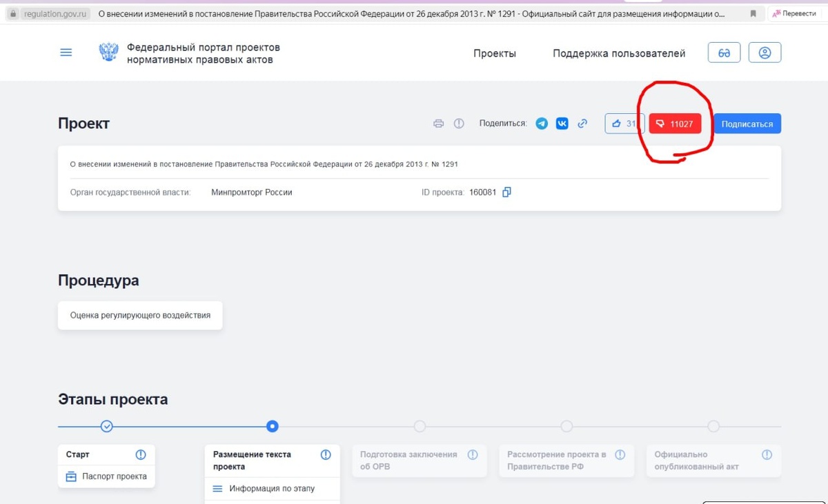Click the portal coat of arms logo

(108, 53)
